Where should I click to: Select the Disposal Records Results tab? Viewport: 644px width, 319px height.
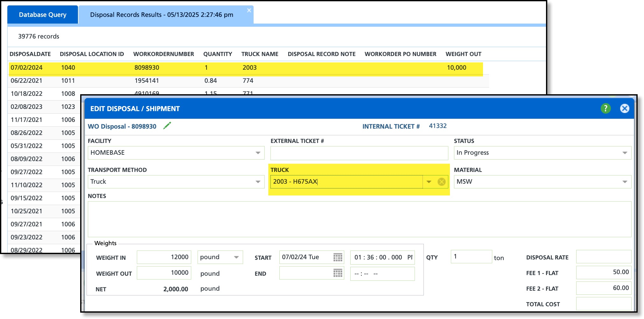(162, 15)
